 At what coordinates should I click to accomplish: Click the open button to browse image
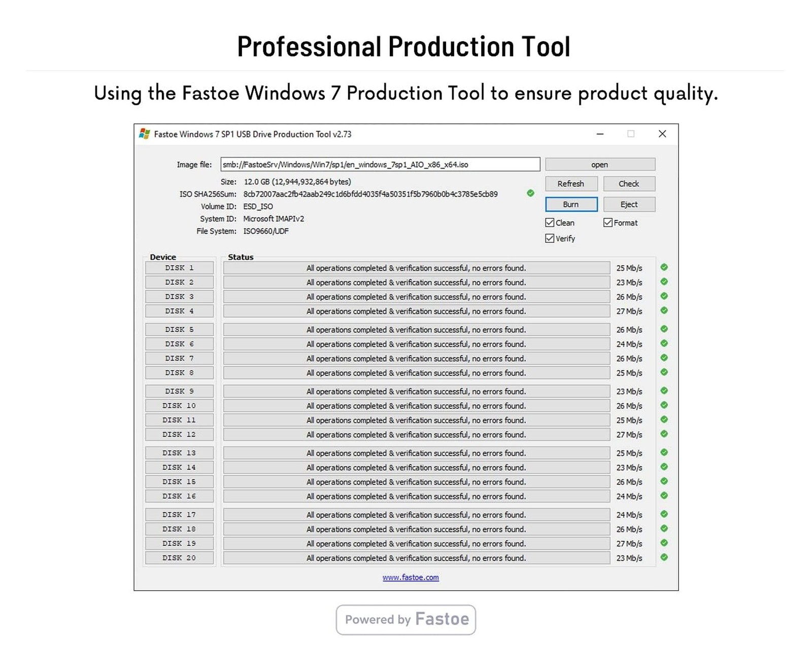tap(600, 165)
